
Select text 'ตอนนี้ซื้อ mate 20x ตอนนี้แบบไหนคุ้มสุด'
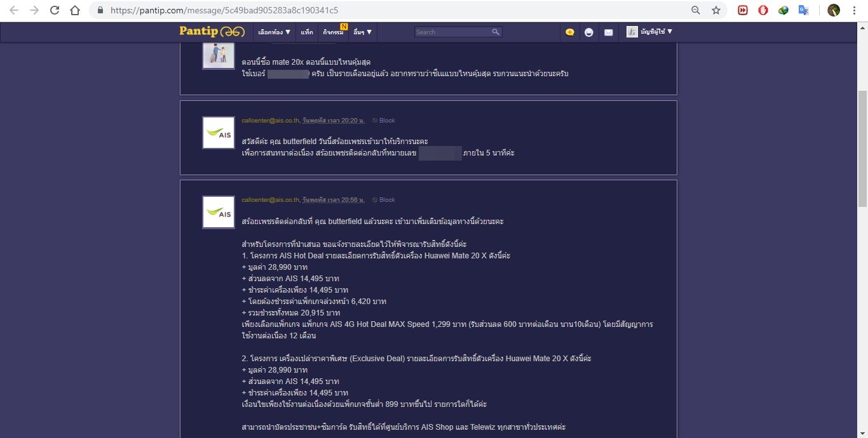(306, 62)
